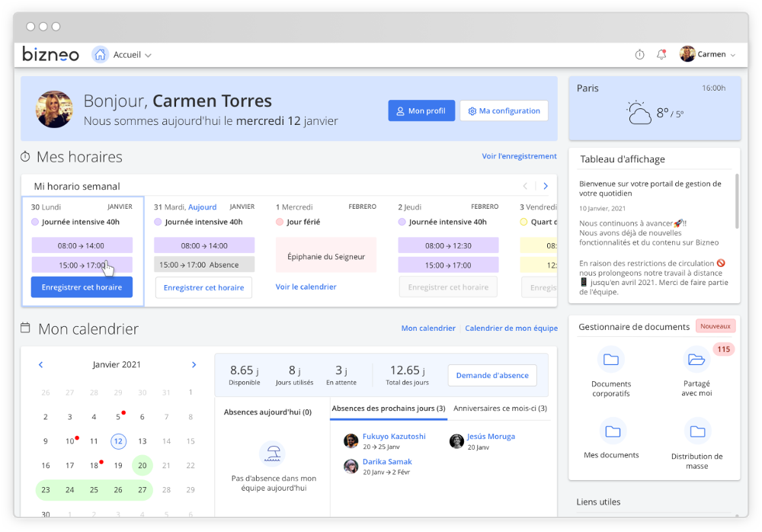
Task: Select day 12 in the calendar
Action: [x=118, y=441]
